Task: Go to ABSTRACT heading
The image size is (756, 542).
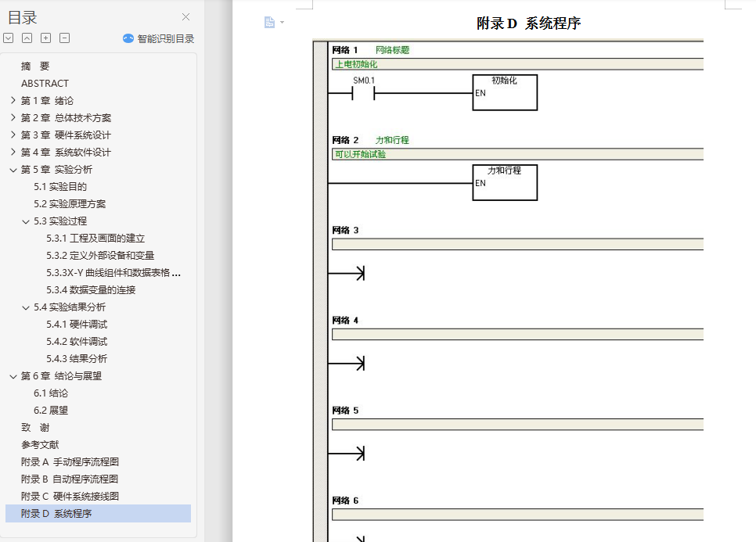Action: pos(45,84)
